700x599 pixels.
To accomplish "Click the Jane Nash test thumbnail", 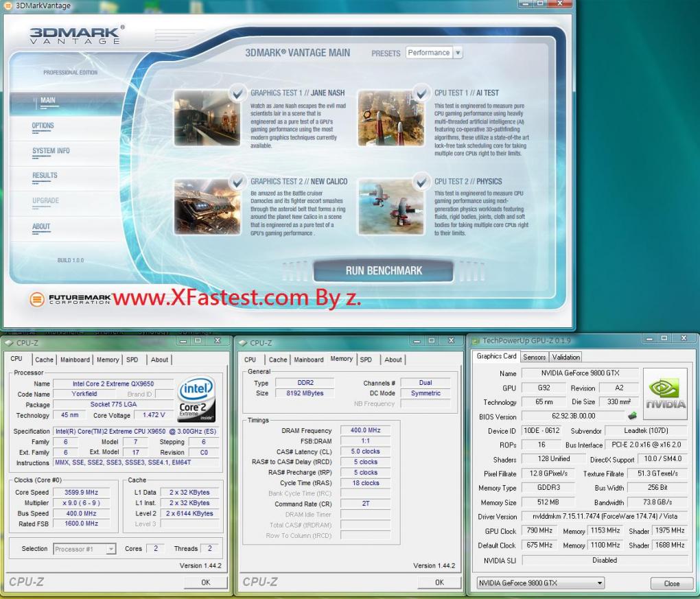I will click(x=207, y=118).
